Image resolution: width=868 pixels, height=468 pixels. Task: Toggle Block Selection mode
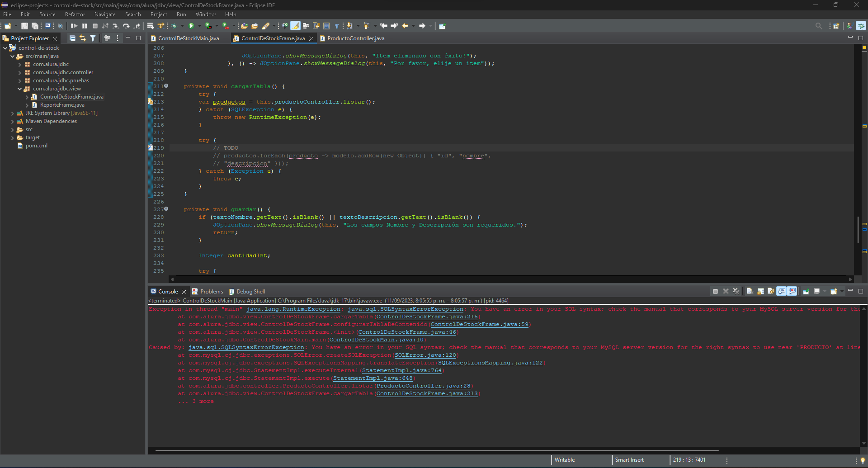326,26
